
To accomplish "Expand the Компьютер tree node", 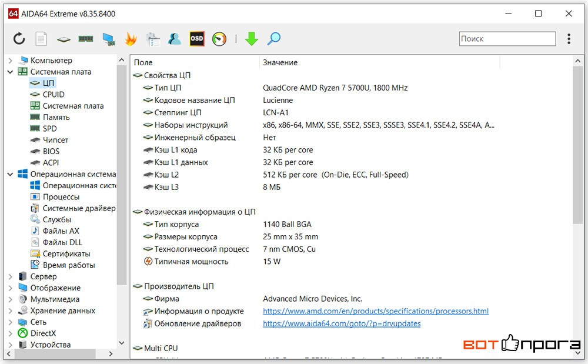I will coord(11,61).
